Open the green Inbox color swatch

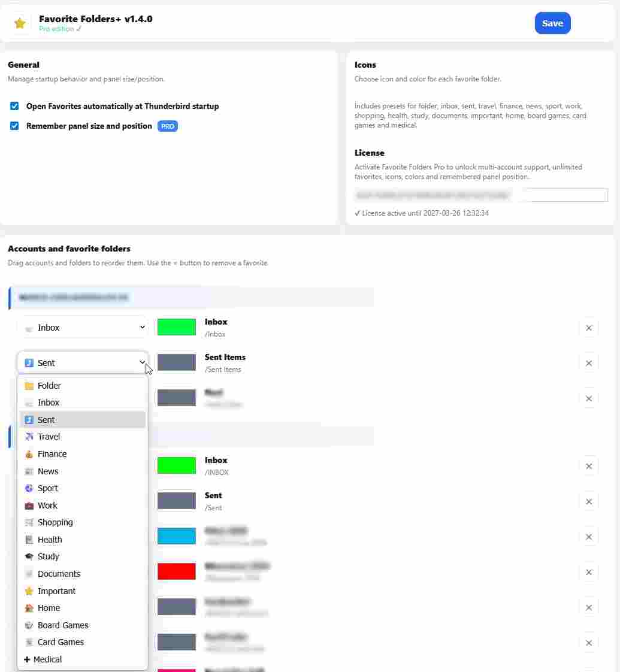pos(177,327)
